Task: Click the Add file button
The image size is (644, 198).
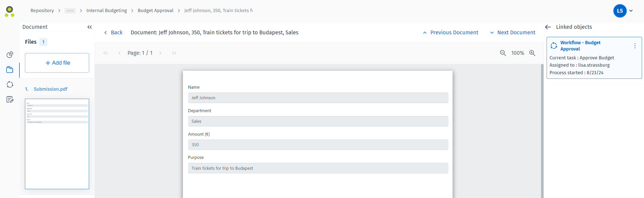Action: (x=57, y=63)
